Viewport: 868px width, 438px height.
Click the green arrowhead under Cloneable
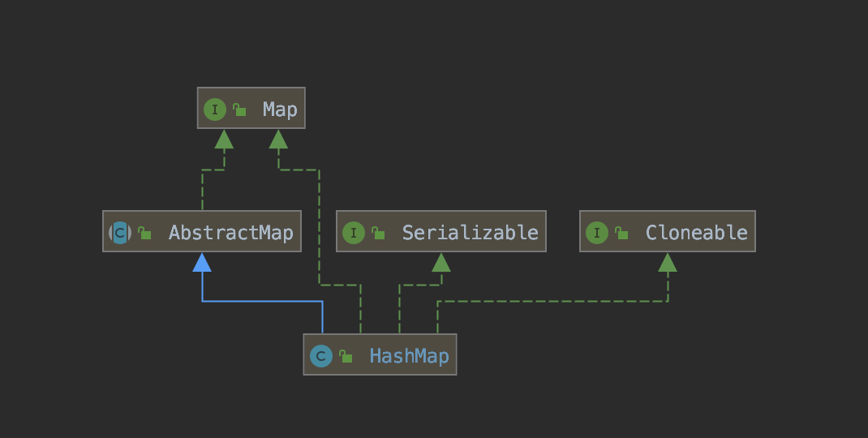coord(668,262)
